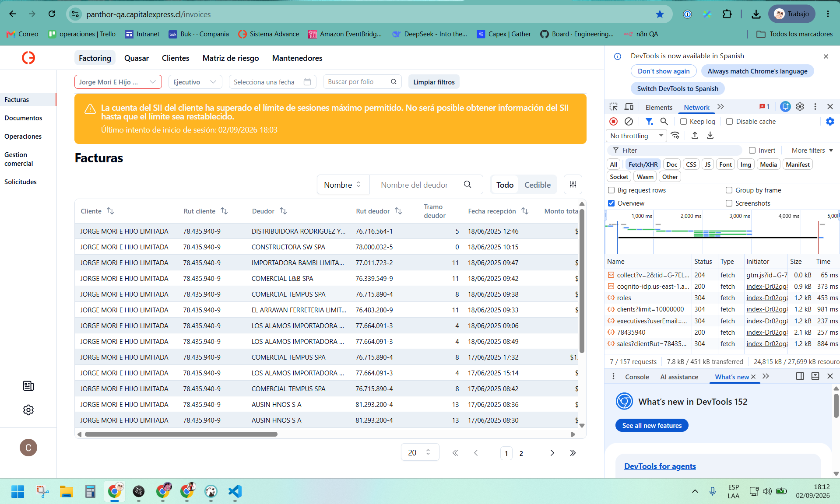The image size is (840, 504).
Task: Select the Cedible filter button
Action: pyautogui.click(x=538, y=185)
